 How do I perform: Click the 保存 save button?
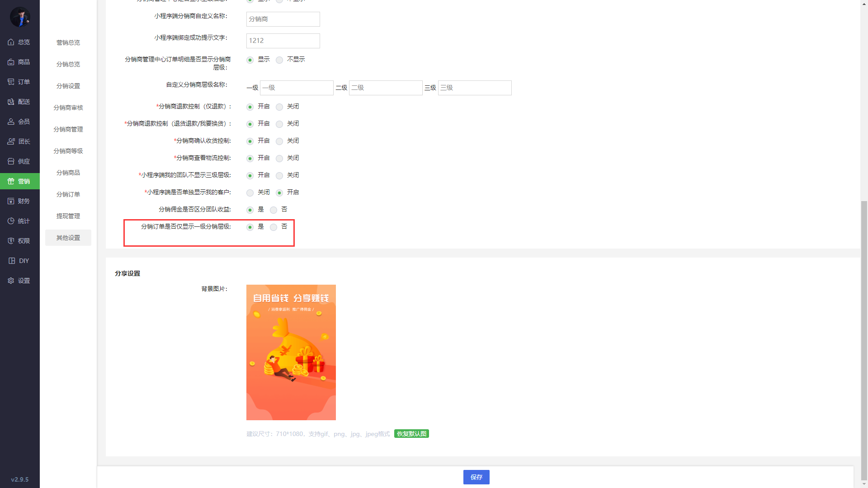click(x=476, y=477)
